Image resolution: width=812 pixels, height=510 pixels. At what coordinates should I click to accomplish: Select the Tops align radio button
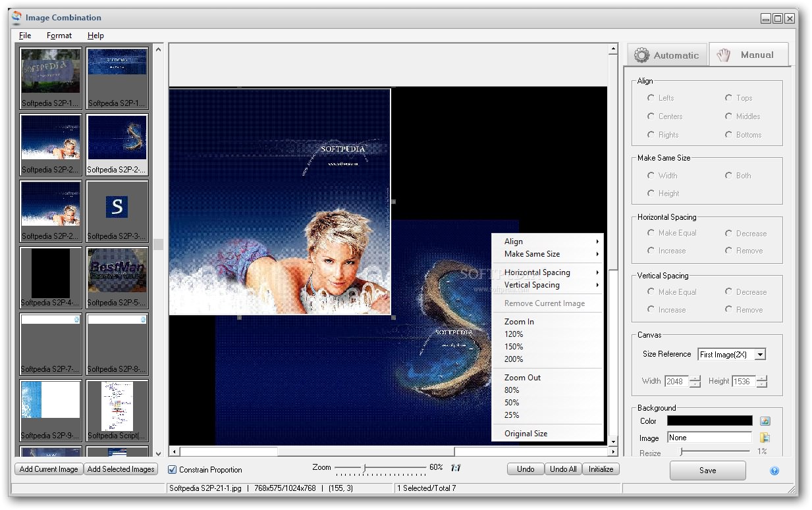point(728,98)
